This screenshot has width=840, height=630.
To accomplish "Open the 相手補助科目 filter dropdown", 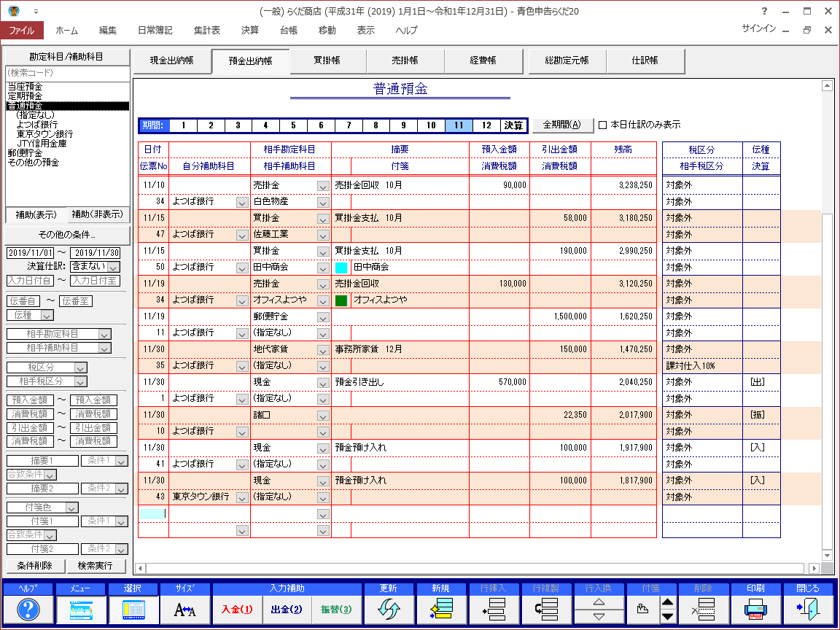I will pos(104,349).
